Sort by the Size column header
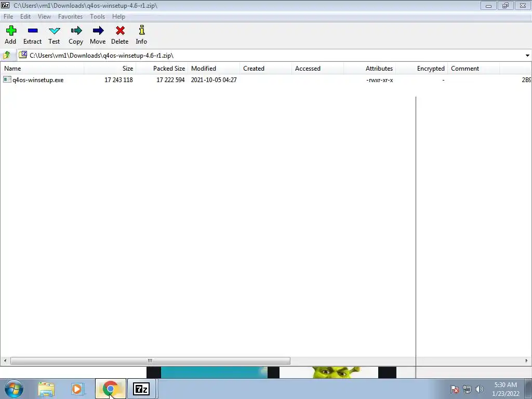The image size is (532, 399). (110, 68)
